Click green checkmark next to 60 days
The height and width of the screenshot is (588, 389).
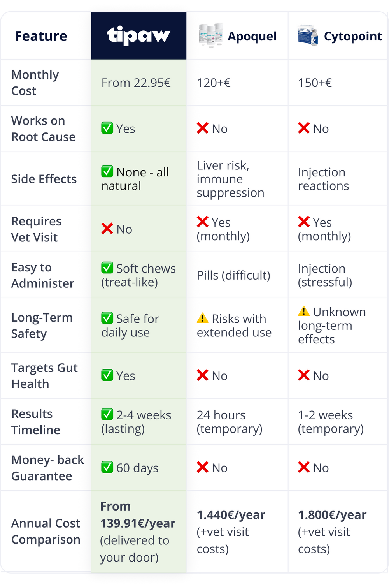point(107,467)
